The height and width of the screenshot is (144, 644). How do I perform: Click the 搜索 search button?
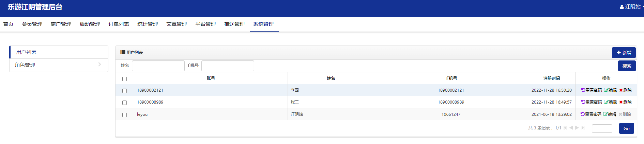627,66
